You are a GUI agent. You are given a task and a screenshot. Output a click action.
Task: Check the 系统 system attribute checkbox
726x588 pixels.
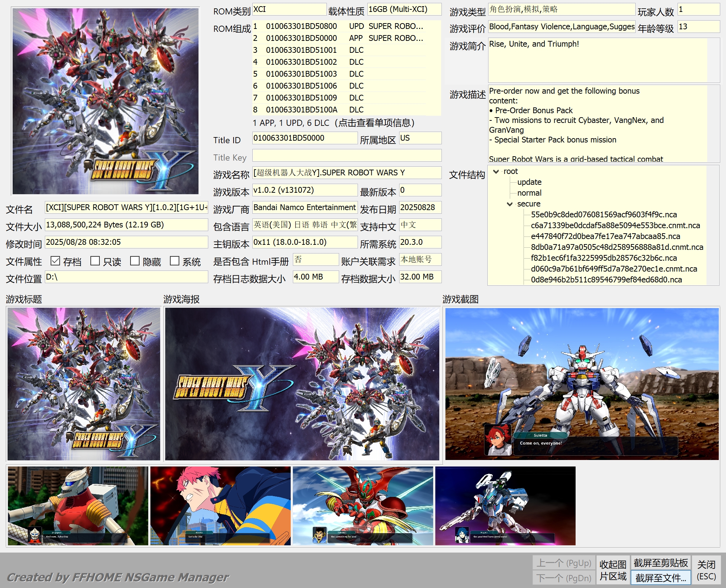(x=175, y=261)
